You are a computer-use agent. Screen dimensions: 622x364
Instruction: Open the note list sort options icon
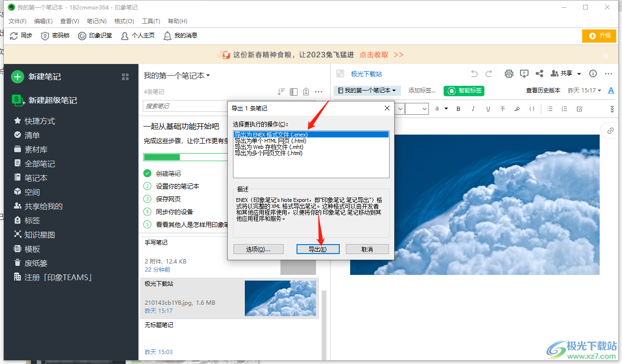(281, 91)
